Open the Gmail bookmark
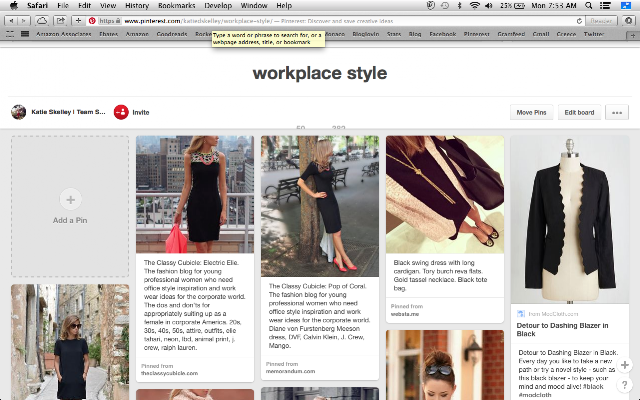The height and width of the screenshot is (400, 640). pyautogui.click(x=541, y=34)
